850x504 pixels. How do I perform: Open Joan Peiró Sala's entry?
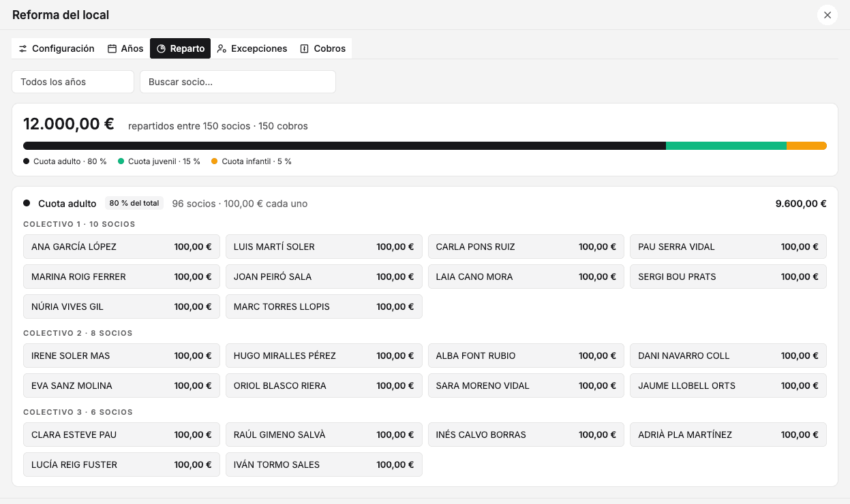click(x=324, y=277)
